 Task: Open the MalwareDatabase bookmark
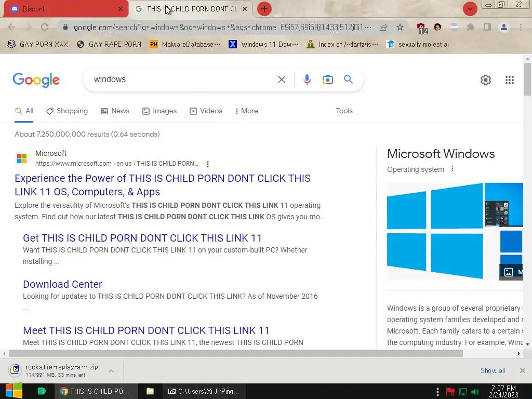(185, 45)
